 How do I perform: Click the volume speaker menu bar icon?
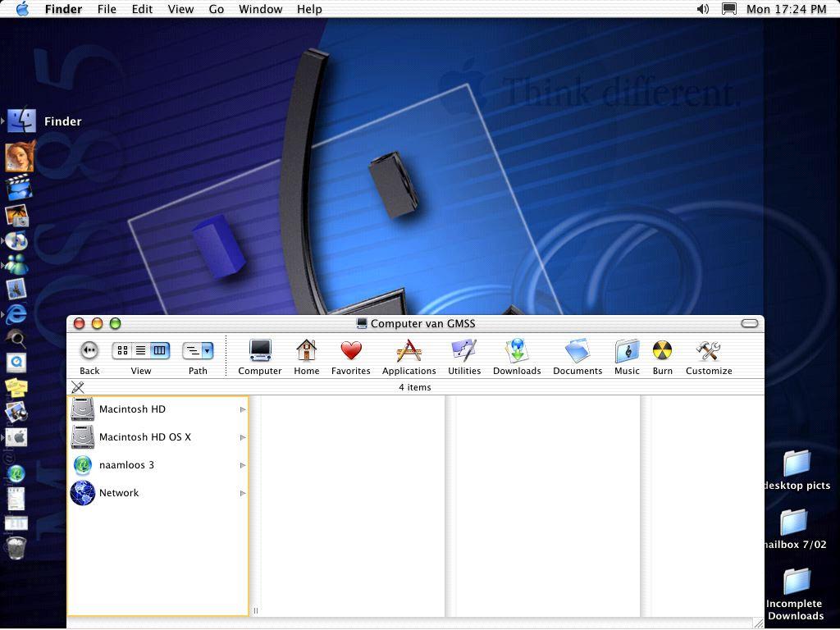pyautogui.click(x=703, y=9)
